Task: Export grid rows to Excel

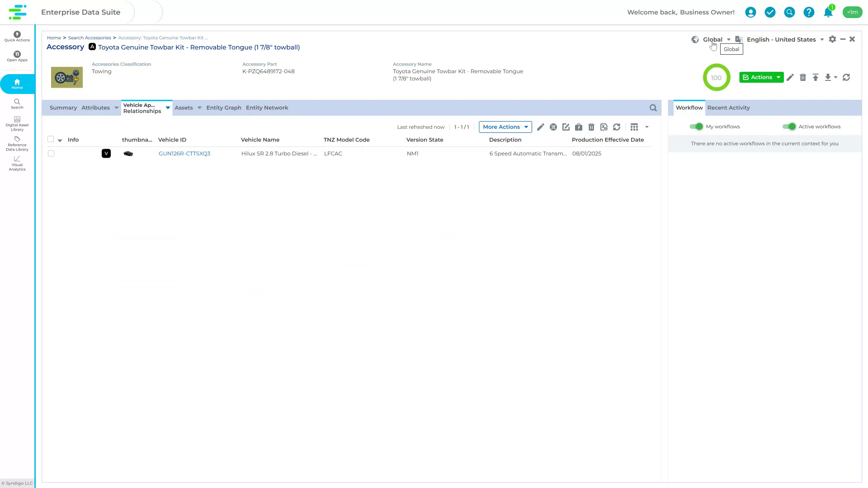Action: click(604, 127)
